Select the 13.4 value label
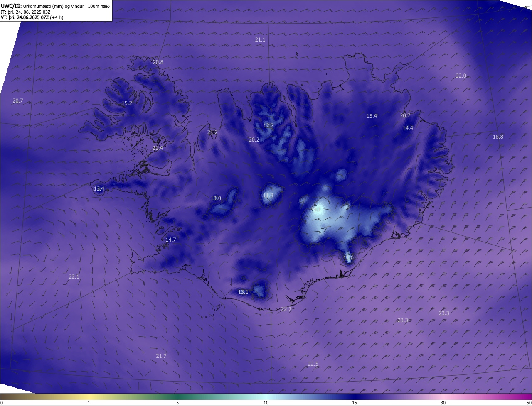This screenshot has height=406, width=532. pyautogui.click(x=99, y=188)
